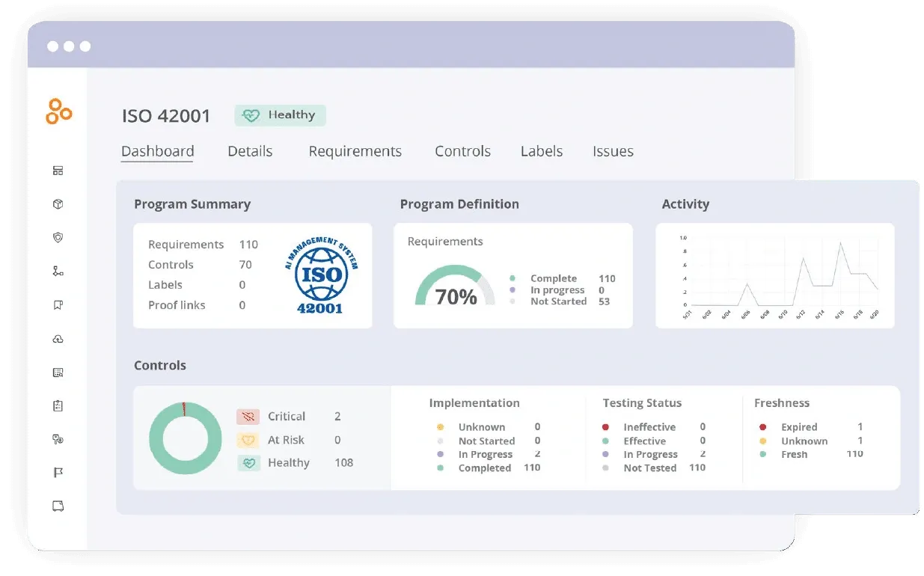Open the clipboard checklist icon in the sidebar
The width and height of the screenshot is (924, 576).
58,405
